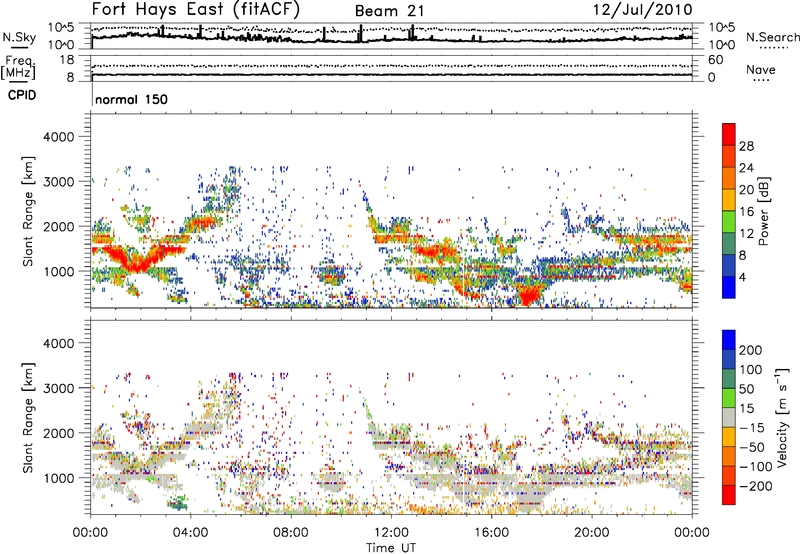Click the red bottom of velocity colorbar
Image resolution: width=800 pixels, height=554 pixels.
[x=729, y=495]
